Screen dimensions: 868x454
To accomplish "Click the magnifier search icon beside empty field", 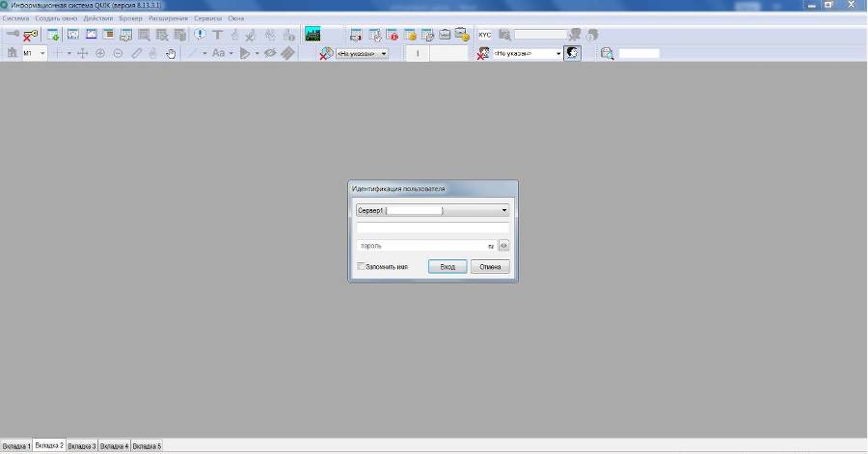I will pos(607,54).
